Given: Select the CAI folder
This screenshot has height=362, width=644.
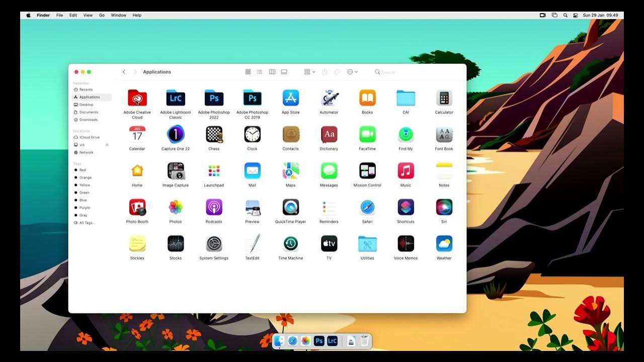Looking at the screenshot, I should (406, 98).
